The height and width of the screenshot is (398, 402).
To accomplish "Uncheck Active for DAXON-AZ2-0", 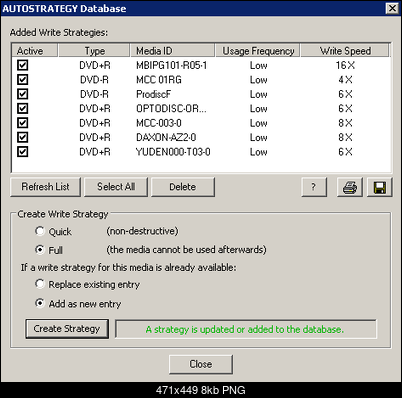I will (x=22, y=137).
